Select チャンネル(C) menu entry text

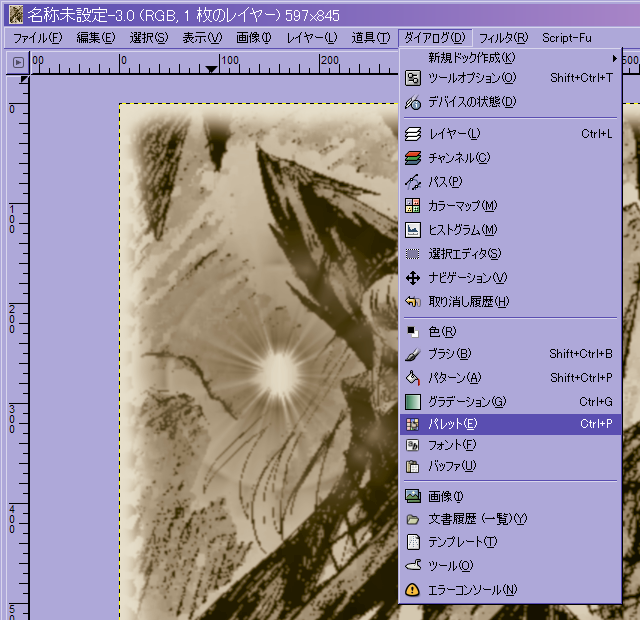(459, 158)
